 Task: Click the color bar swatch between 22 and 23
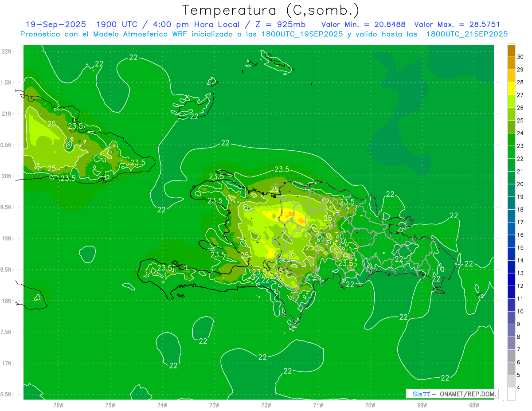click(511, 152)
